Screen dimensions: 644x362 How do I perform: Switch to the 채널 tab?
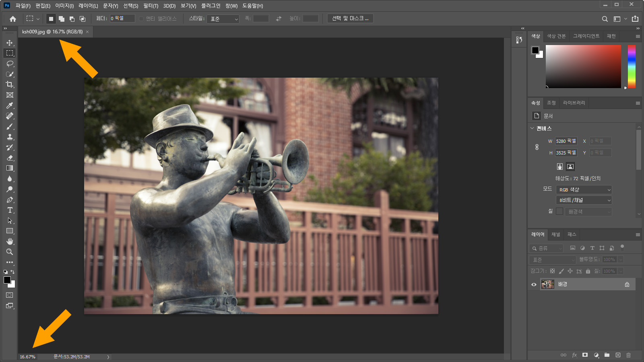[x=555, y=234]
